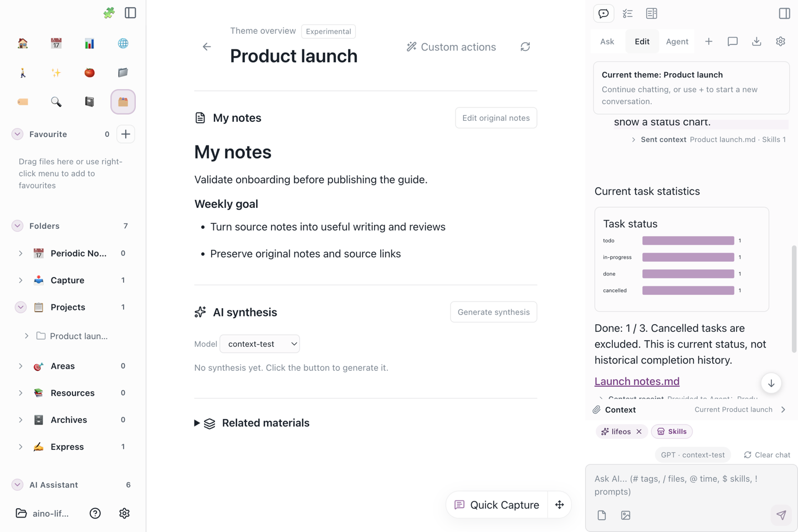Click the magnifying glass search icon

(56, 102)
